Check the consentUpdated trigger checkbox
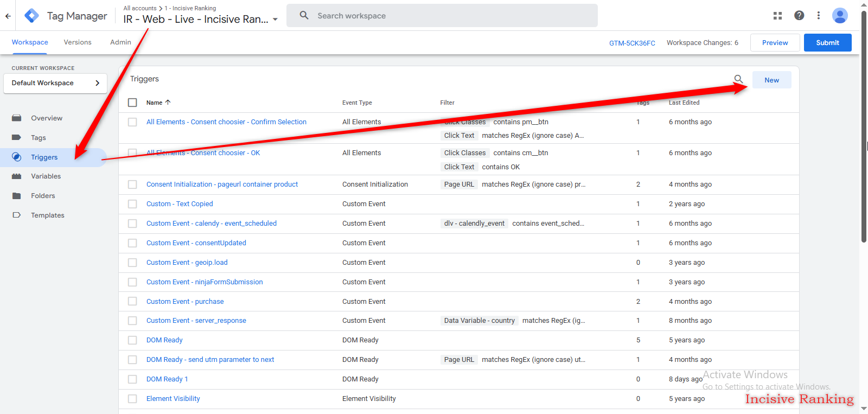This screenshot has height=414, width=868. (132, 243)
